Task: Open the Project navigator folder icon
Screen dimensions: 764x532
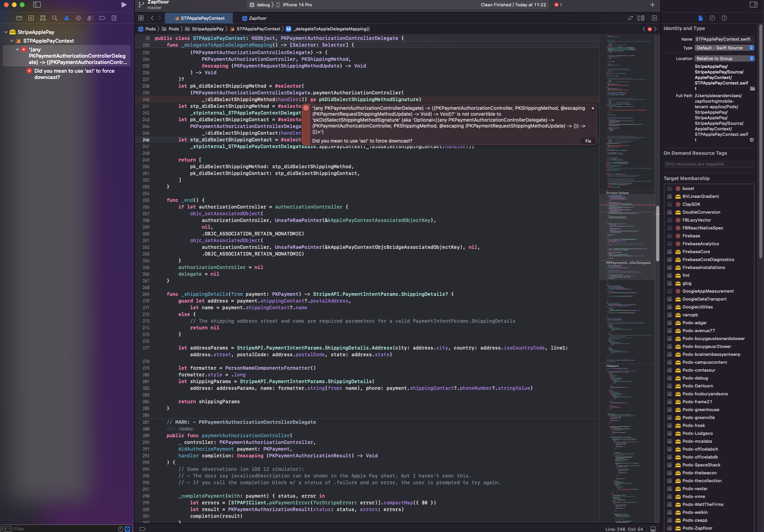Action: coord(19,18)
